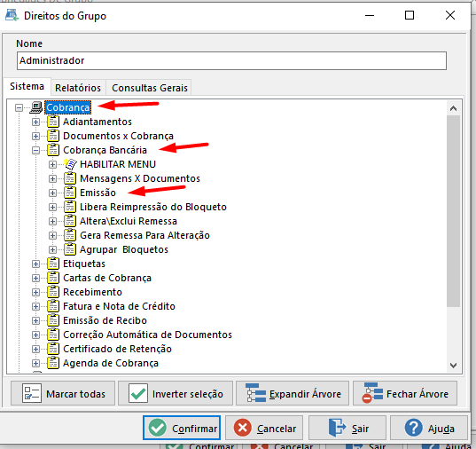Expand the Emissão node under Cobrança Bancária
Viewport: 476px width, 449px height.
[x=52, y=193]
